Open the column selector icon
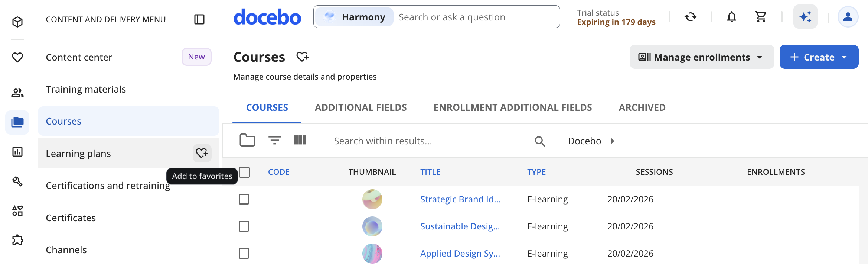 tap(300, 140)
